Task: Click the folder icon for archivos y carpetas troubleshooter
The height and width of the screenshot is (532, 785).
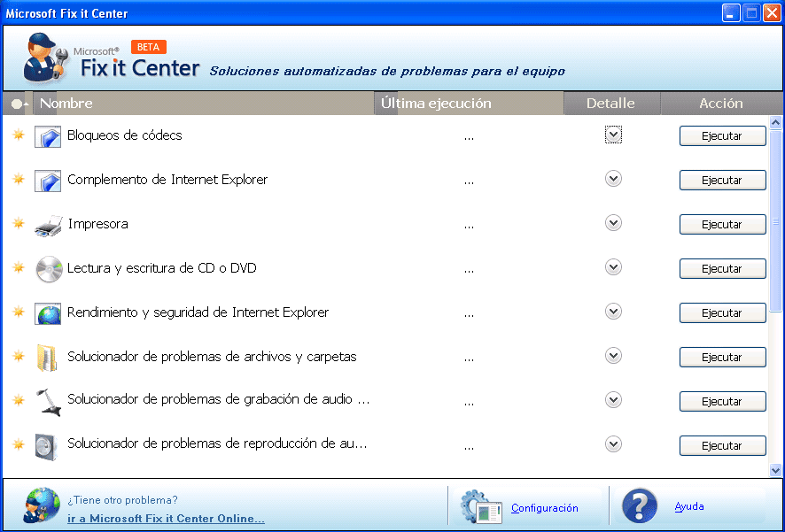Action: [47, 358]
